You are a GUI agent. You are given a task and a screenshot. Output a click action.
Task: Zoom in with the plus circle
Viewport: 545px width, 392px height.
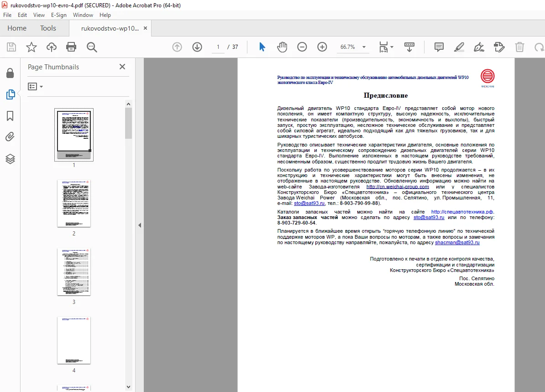pos(322,47)
